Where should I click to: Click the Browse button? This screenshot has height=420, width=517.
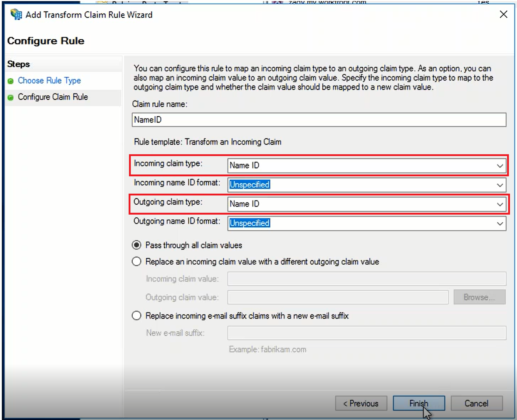tap(479, 297)
